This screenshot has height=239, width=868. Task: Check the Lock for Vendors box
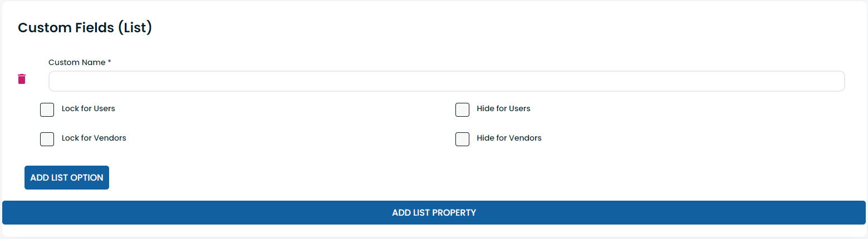click(x=47, y=139)
